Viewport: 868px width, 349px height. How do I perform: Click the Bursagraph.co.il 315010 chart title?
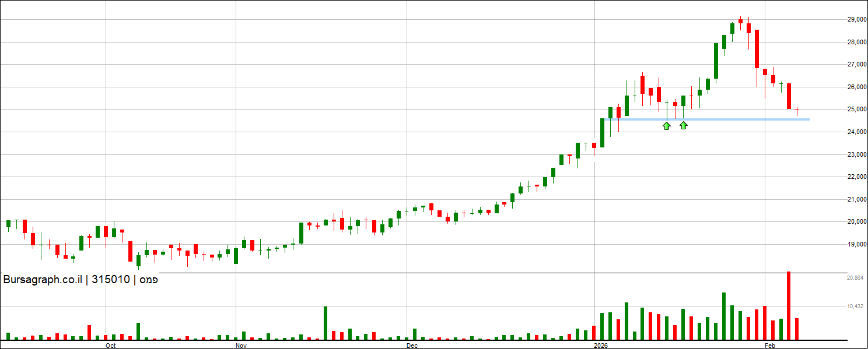point(81,280)
